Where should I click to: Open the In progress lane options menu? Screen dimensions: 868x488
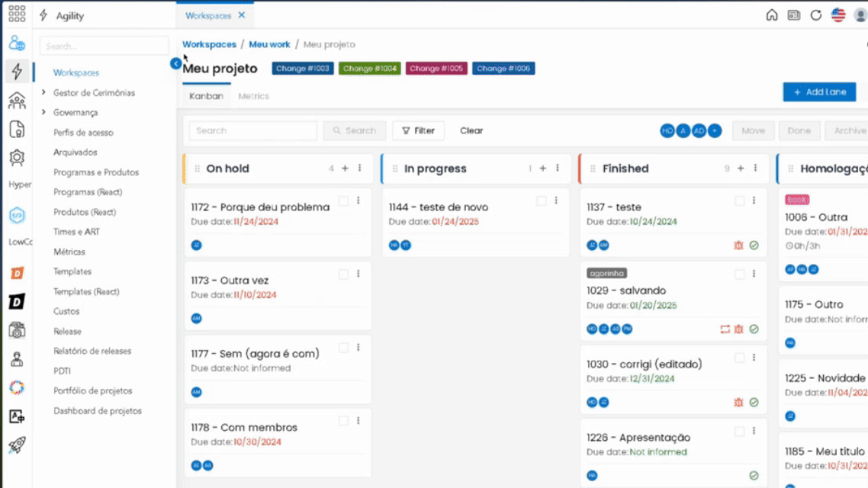point(558,169)
